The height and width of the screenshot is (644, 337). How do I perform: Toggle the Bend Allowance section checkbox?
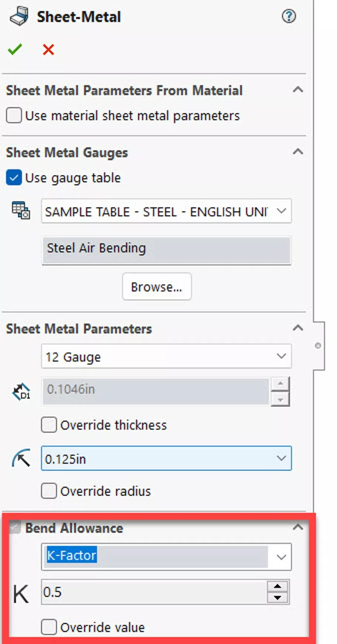[x=15, y=527]
